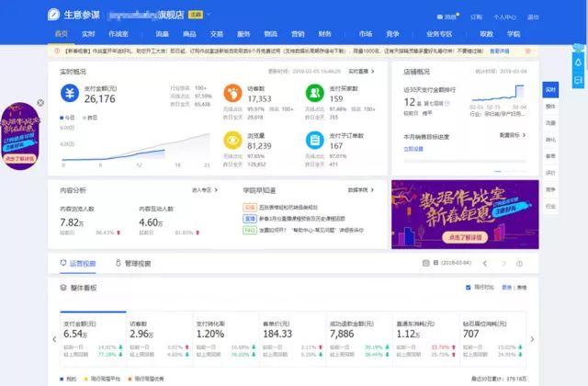
Task: Click the green 支付买家数 people icon
Action: (315, 93)
